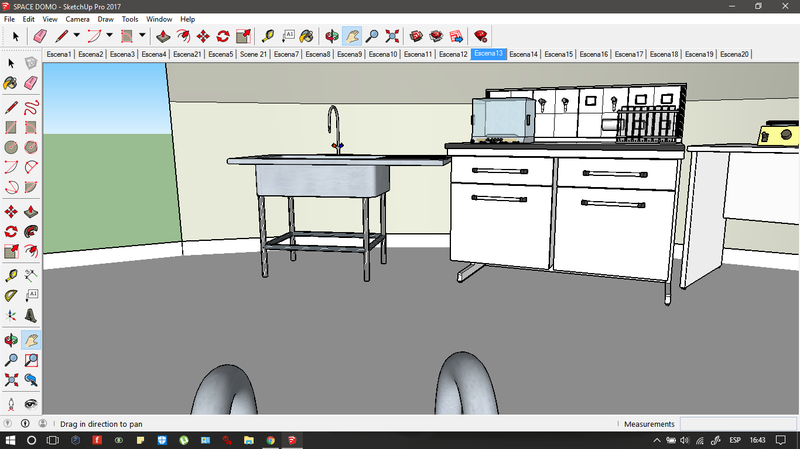
Task: Open the Camera menu
Action: [77, 19]
